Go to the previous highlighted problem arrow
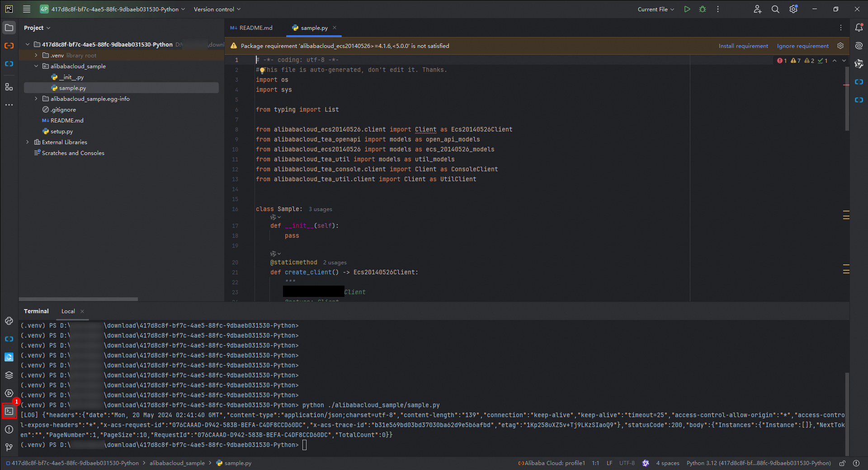Viewport: 868px width, 470px height. click(x=835, y=61)
